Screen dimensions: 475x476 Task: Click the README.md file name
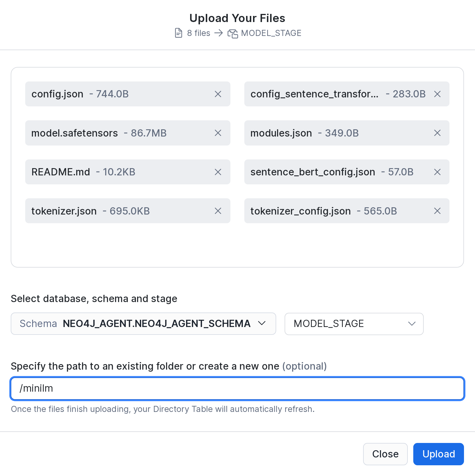coord(61,172)
